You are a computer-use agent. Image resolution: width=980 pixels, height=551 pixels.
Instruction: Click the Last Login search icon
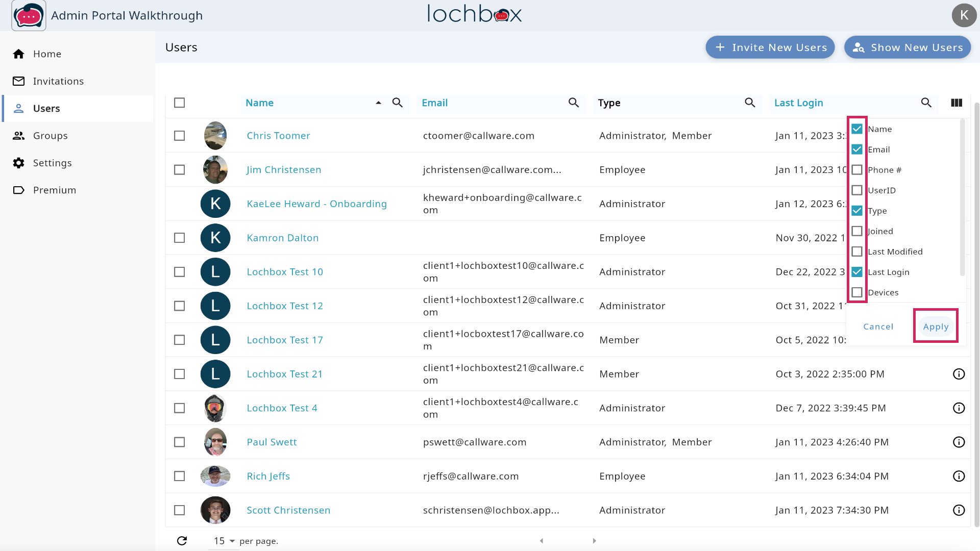pos(926,103)
